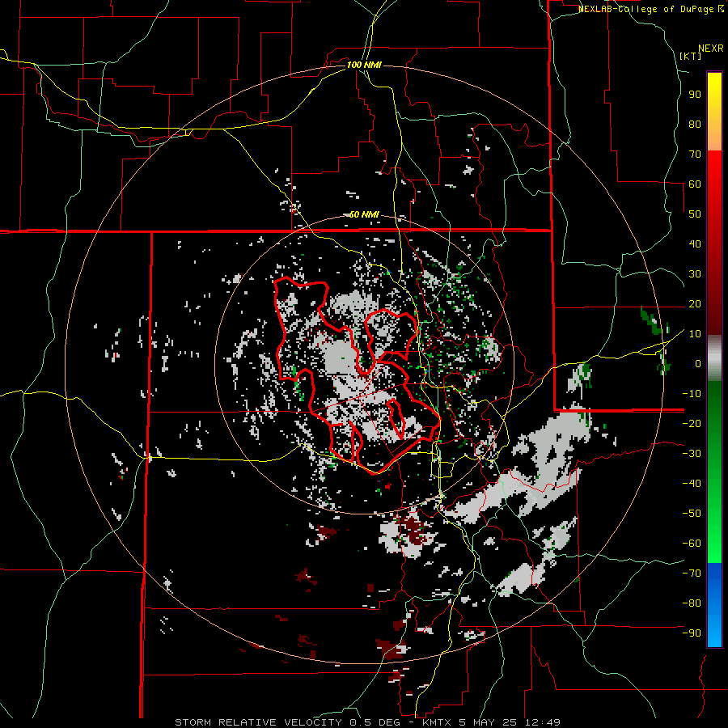The image size is (728, 728).
Task: Click the 50 value on the velocity scale
Action: point(695,214)
